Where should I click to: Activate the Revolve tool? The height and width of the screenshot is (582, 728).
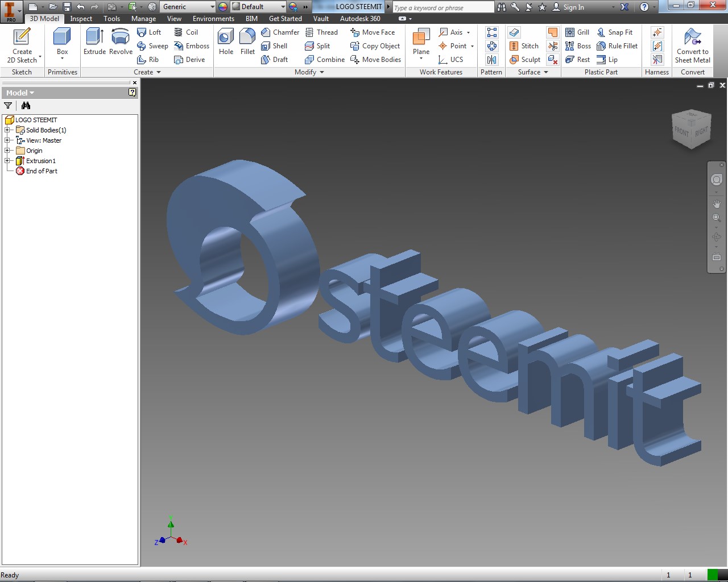pos(121,41)
